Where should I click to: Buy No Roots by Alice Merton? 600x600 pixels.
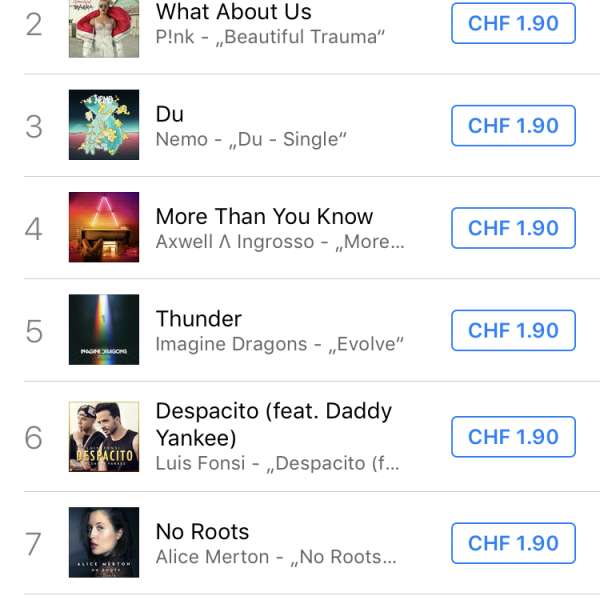513,543
